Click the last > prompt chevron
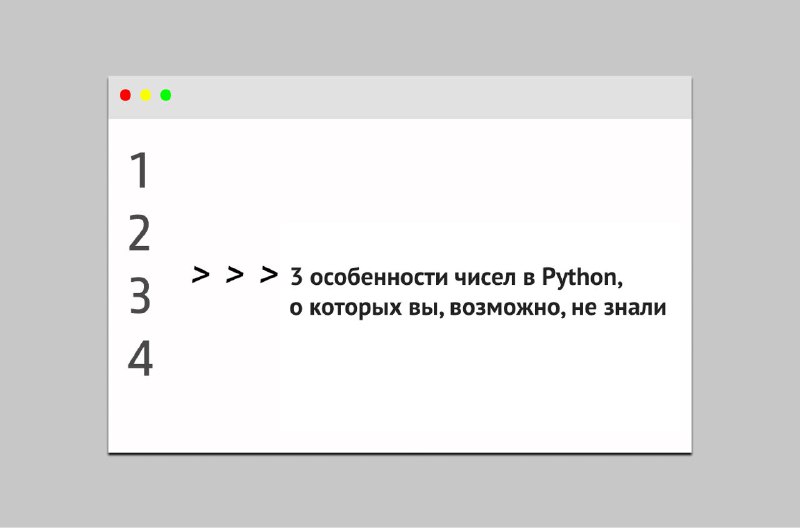 tap(269, 274)
